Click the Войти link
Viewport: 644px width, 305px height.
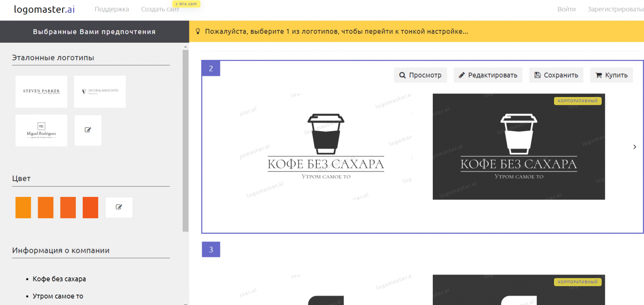point(566,9)
